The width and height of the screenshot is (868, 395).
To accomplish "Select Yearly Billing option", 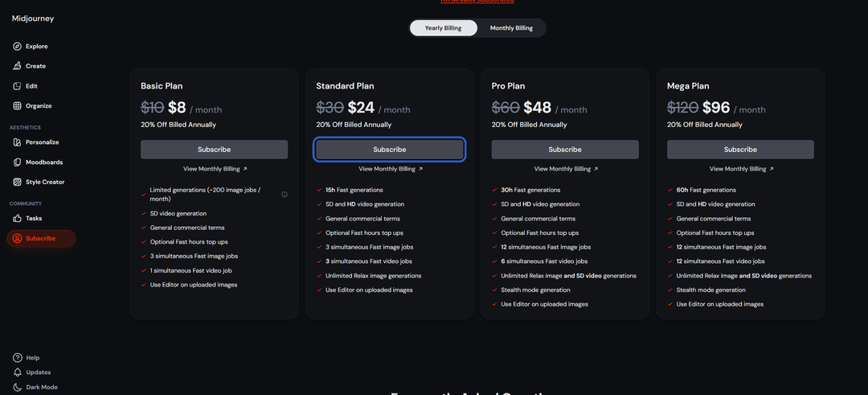I will pos(444,28).
